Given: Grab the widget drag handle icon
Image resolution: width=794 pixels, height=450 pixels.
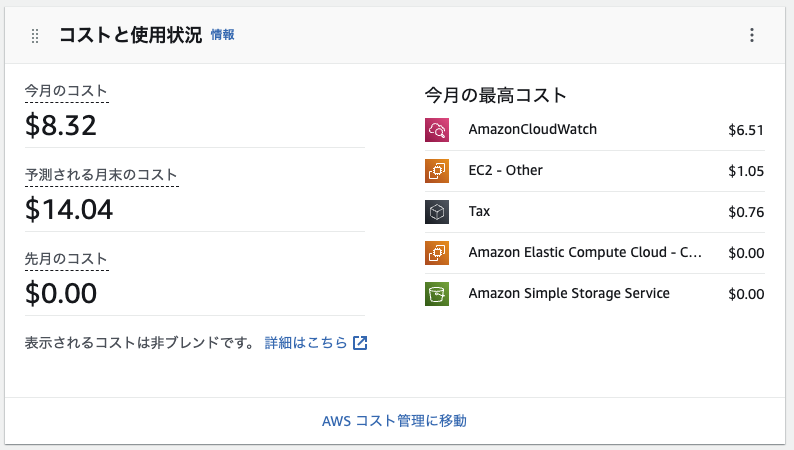Looking at the screenshot, I should 35,35.
